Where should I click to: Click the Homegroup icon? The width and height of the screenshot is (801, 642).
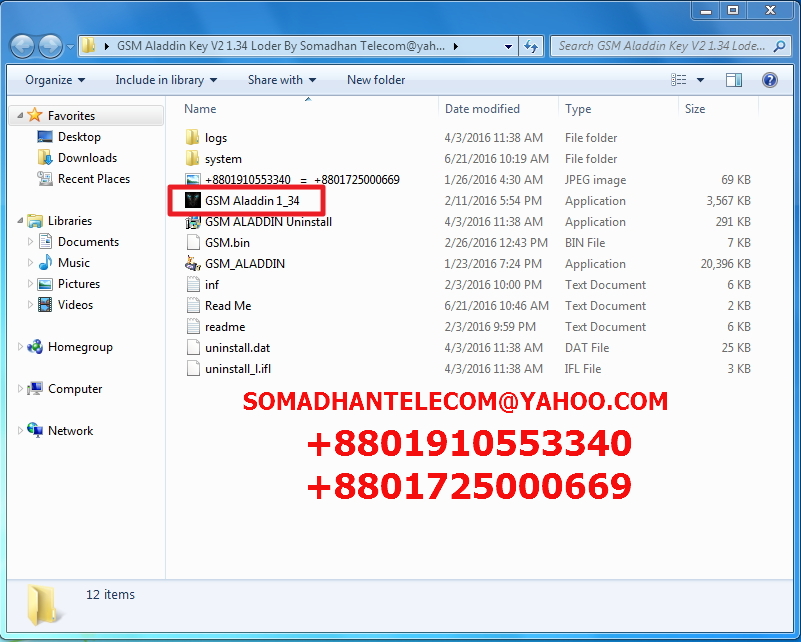35,347
